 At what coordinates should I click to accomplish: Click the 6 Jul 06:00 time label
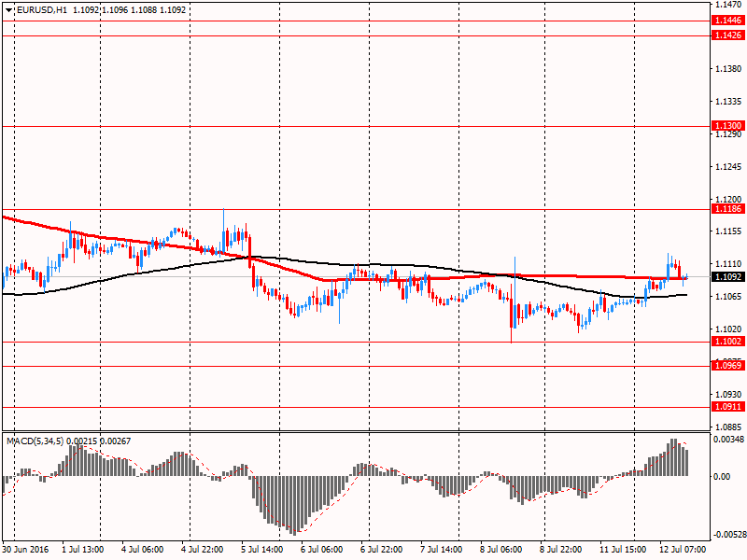coord(321,550)
